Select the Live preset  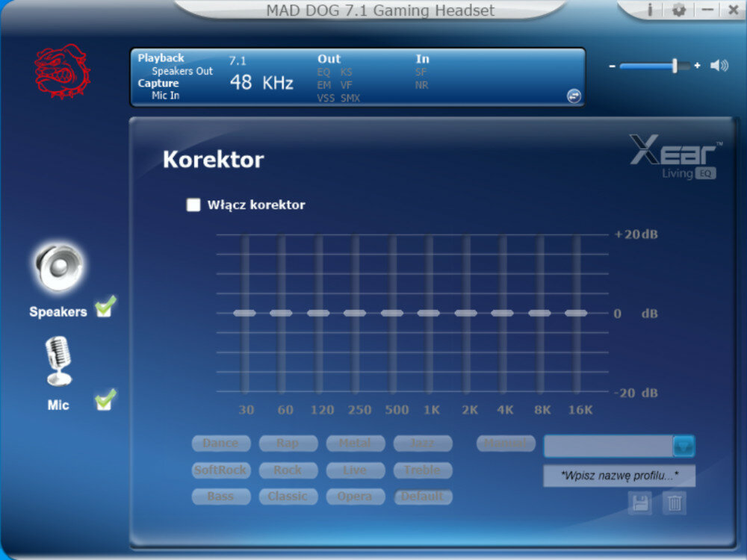coord(356,470)
